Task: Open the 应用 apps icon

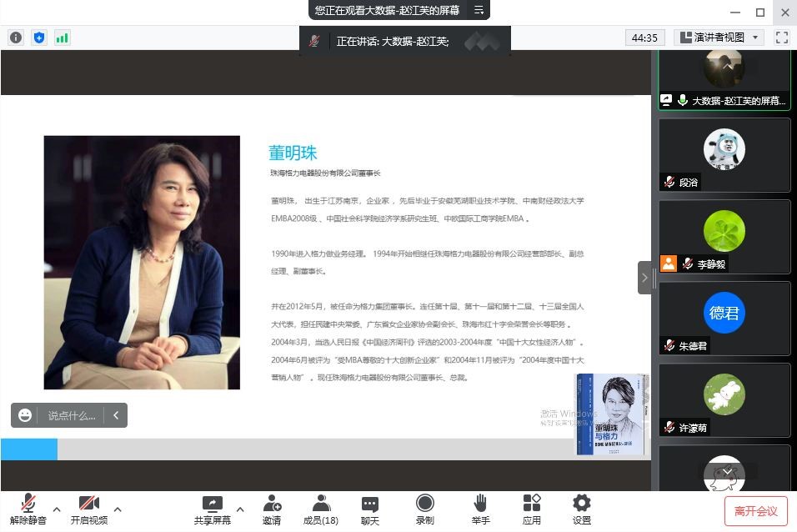Action: 532,509
